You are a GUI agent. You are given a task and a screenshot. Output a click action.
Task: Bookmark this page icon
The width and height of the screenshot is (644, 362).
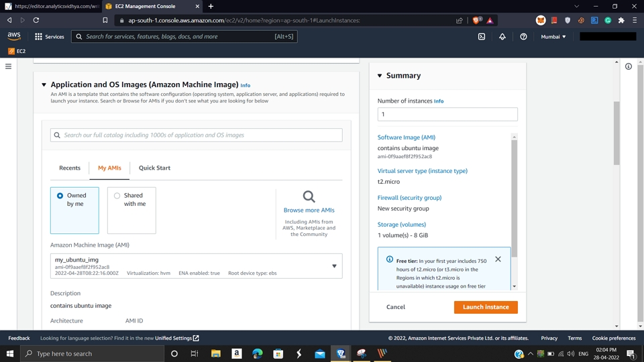[105, 20]
